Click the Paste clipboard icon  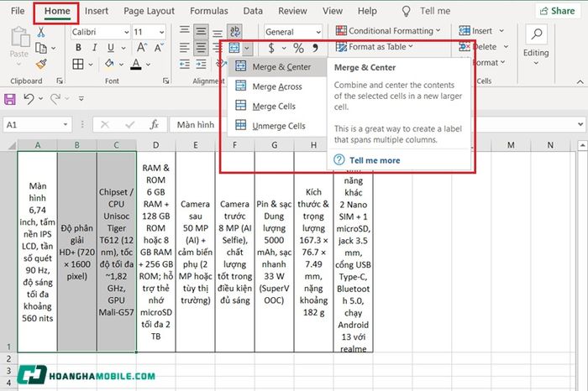19,38
